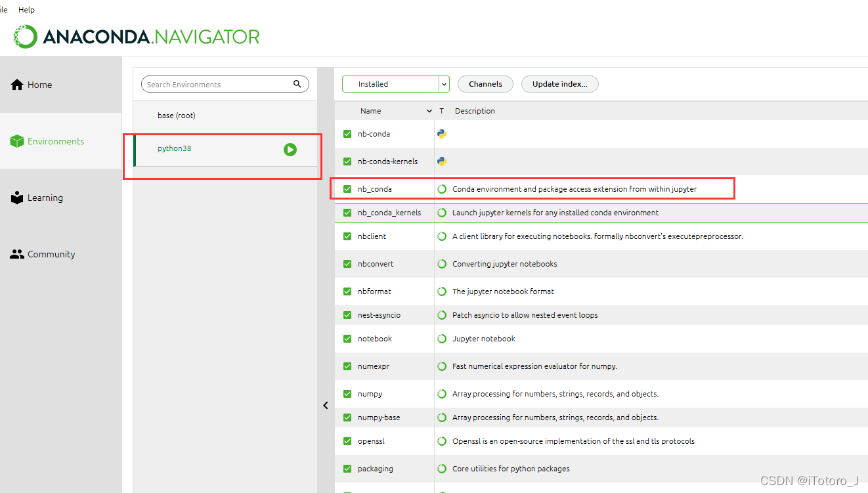The image size is (868, 493).
Task: Click the Environments cube icon
Action: (x=17, y=141)
